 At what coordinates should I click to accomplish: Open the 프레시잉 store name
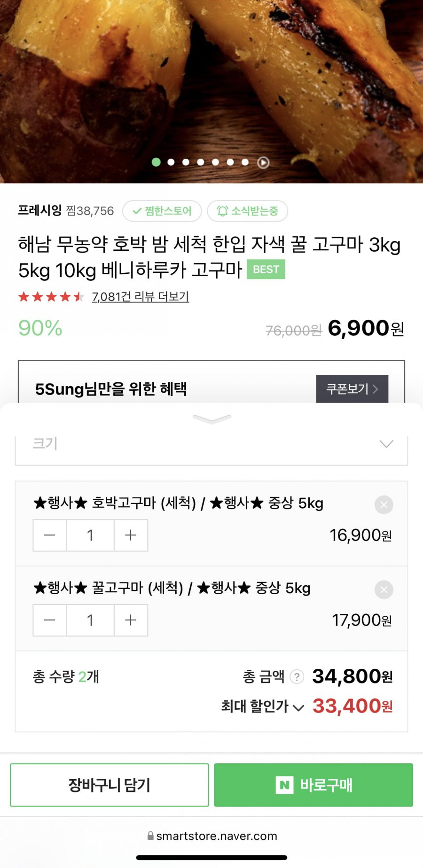tap(40, 210)
